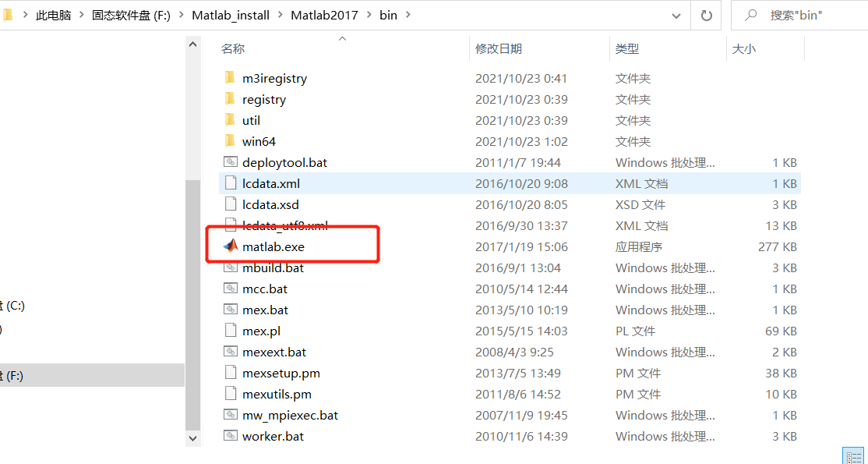Navigate to 固态软件盘 (F:) breadcrumb
This screenshot has width=868, height=464.
click(x=131, y=16)
